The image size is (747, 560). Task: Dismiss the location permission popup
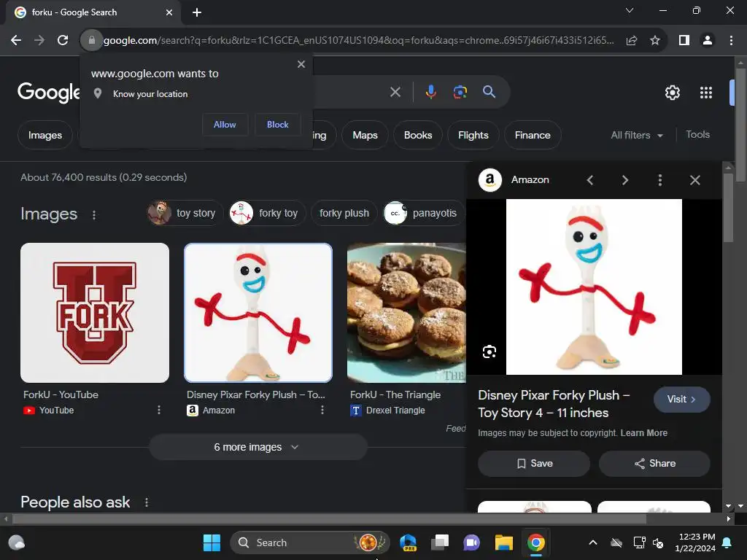point(301,64)
